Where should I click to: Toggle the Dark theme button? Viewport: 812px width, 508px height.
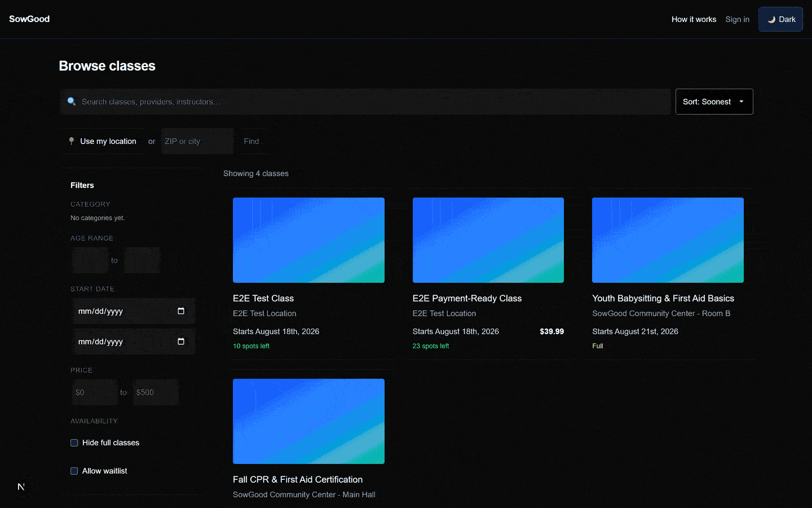(x=780, y=19)
